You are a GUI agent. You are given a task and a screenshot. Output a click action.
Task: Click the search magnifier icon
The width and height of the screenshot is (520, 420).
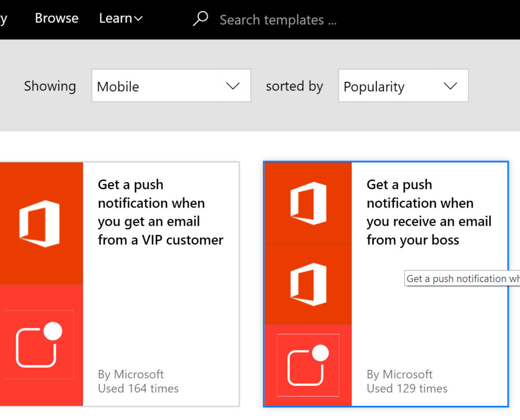click(x=200, y=19)
